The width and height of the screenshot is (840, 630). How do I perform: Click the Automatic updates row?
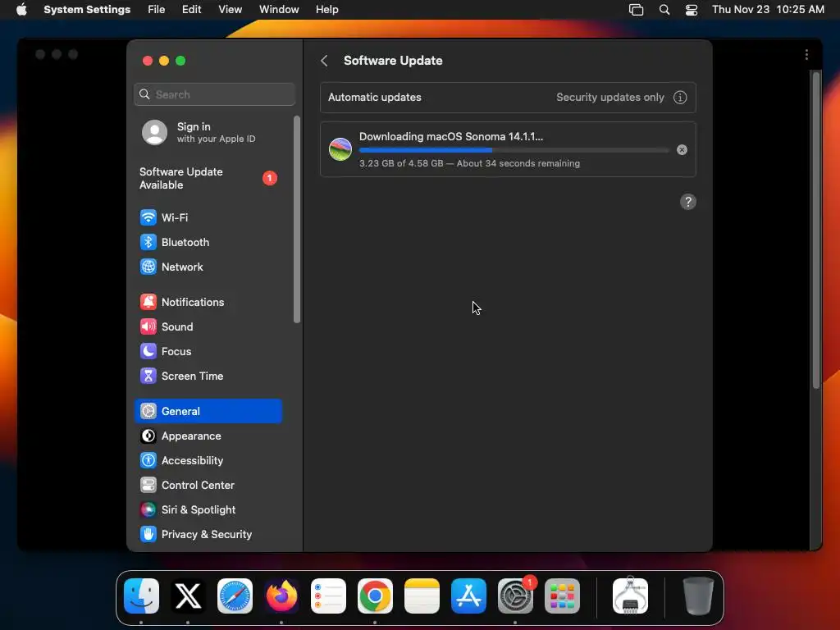pos(508,98)
